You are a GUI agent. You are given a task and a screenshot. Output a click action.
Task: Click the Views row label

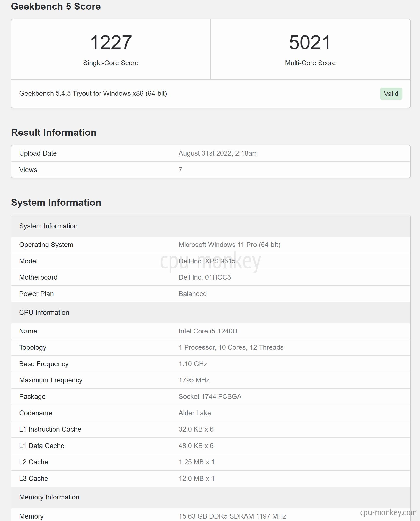click(x=28, y=170)
